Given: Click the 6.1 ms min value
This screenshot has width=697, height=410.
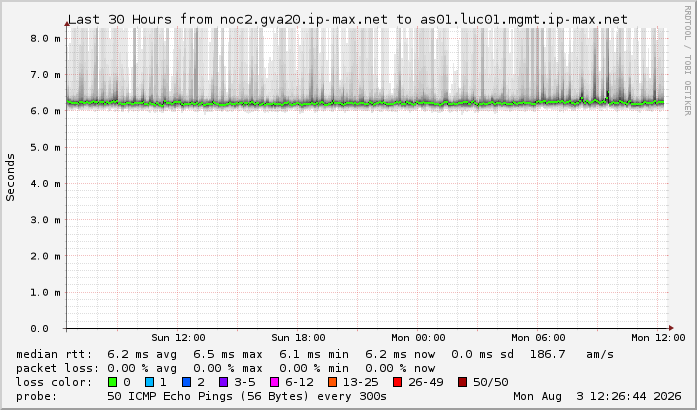Looking at the screenshot, I should (x=314, y=354).
